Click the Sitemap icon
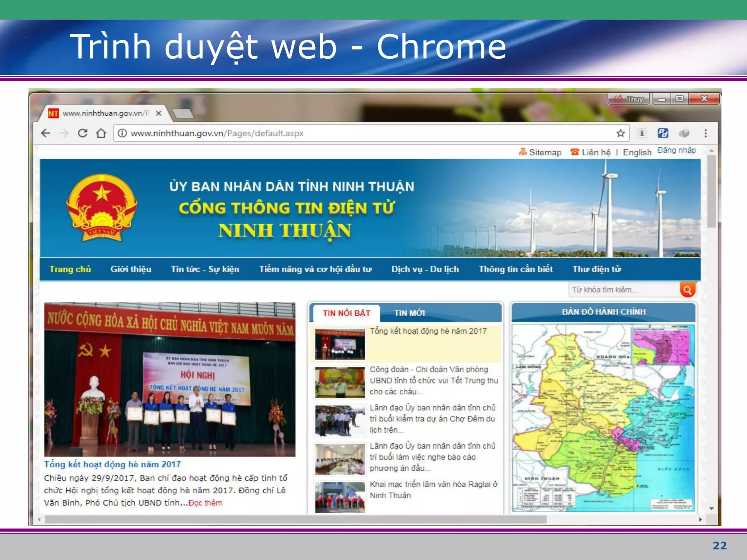The image size is (747, 560). 523,152
